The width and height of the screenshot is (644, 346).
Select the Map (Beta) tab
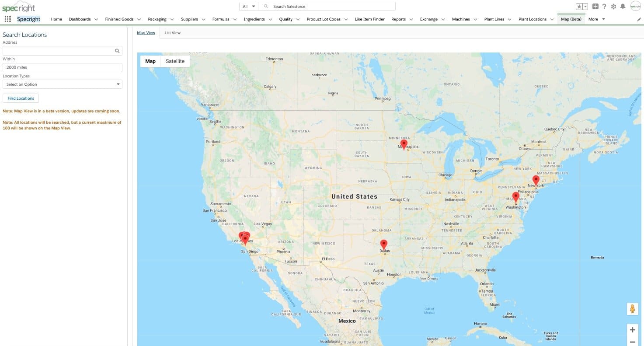(571, 19)
